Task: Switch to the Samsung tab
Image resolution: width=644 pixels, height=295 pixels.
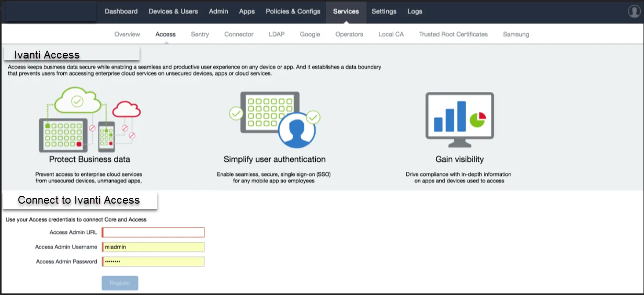Action: click(x=516, y=34)
